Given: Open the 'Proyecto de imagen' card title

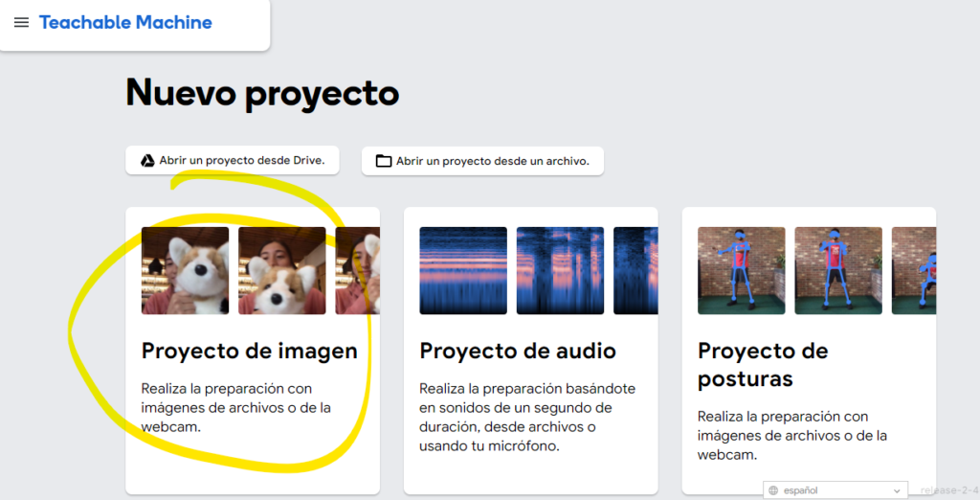Looking at the screenshot, I should pos(249,352).
